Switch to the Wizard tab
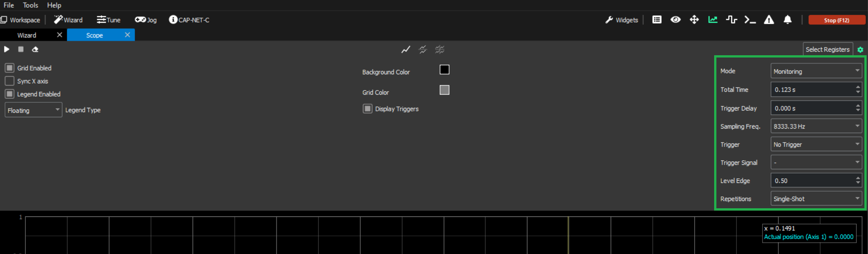 pos(27,35)
